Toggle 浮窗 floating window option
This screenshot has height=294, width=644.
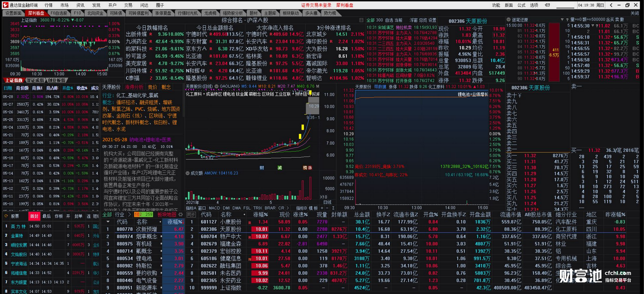(x=414, y=20)
